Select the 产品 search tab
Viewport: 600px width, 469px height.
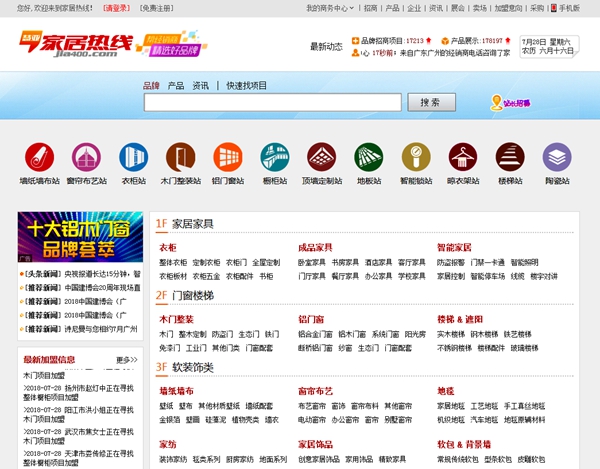coord(176,86)
